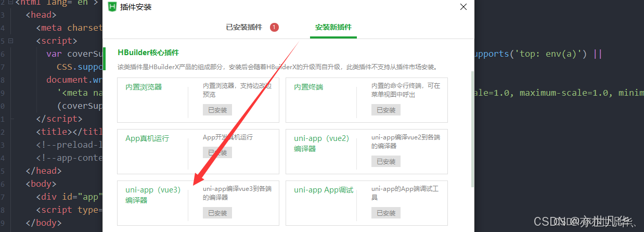Viewport: 644px width, 232px height.
Task: Click the uni-app编译vue2到各端的编译器 description
Action: pyautogui.click(x=406, y=141)
